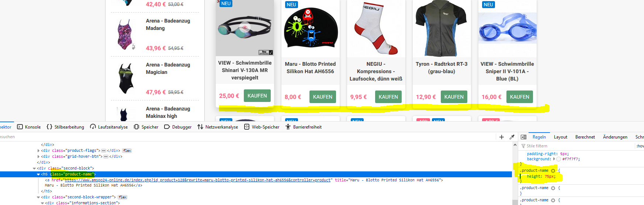
Task: Click KAUFEN for the 25,00 € goggles
Action: point(257,96)
